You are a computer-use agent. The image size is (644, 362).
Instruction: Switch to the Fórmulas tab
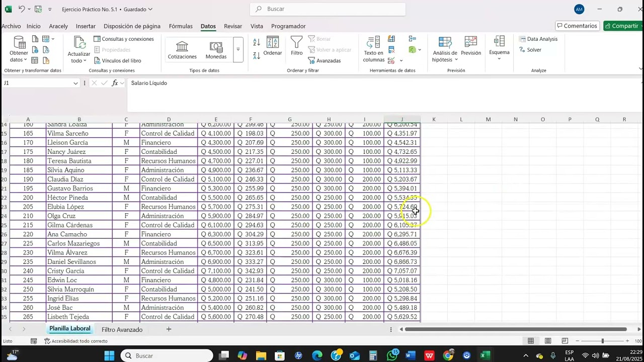tap(181, 26)
